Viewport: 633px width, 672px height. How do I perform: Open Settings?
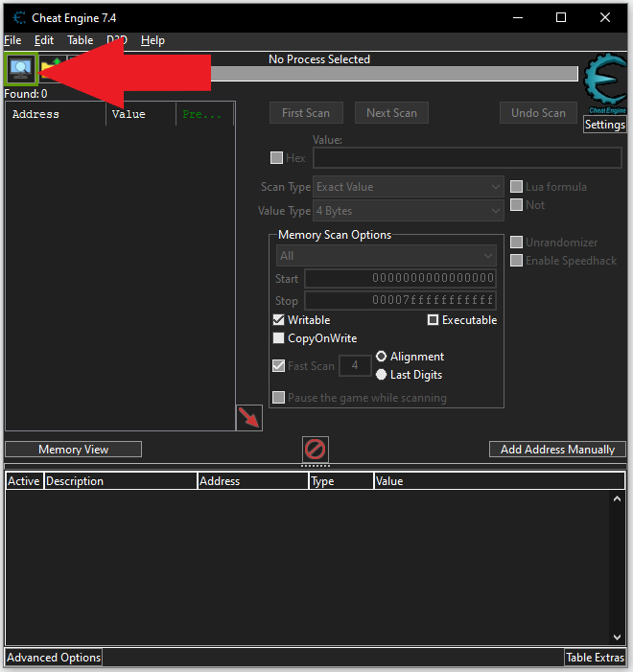[604, 125]
